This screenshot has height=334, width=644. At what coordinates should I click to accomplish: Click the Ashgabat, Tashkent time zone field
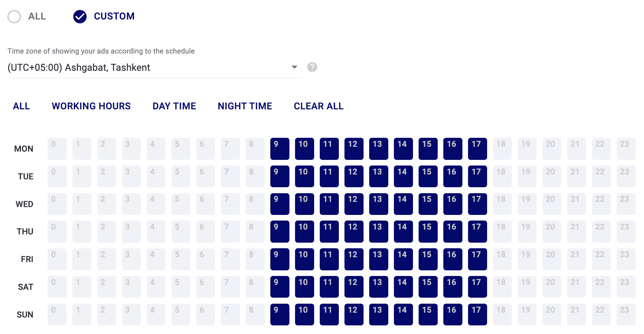click(x=154, y=67)
